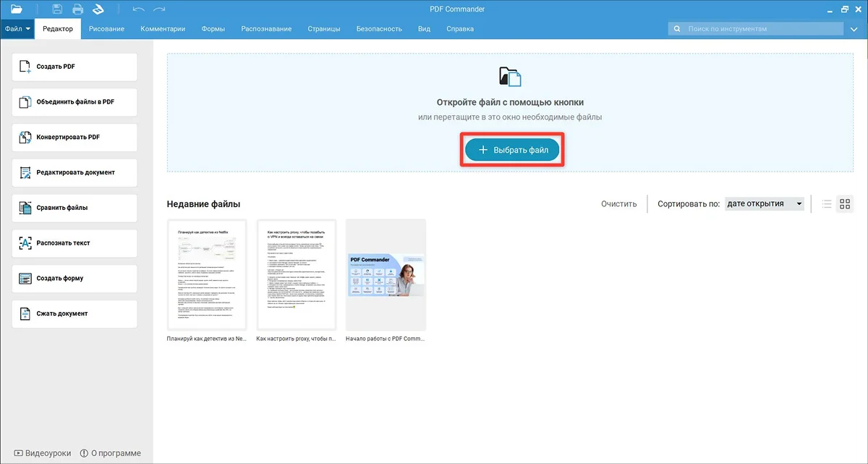Click the Создать PDF button
The height and width of the screenshot is (464, 868).
pos(75,67)
